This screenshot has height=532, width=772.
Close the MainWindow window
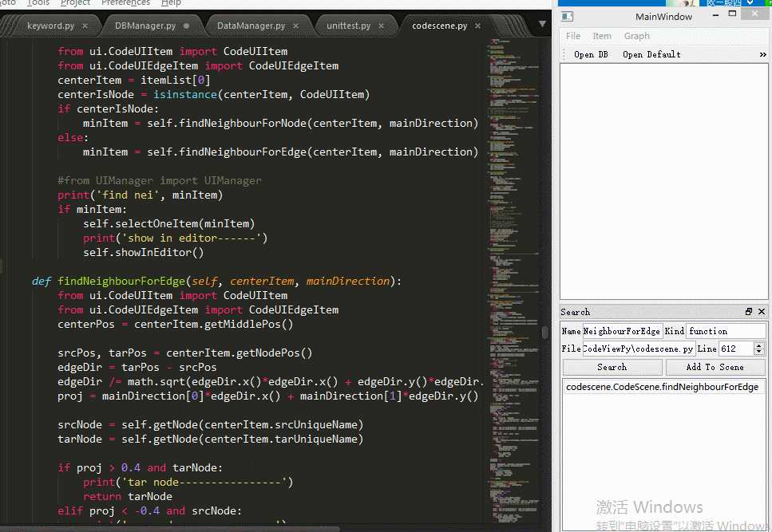754,14
